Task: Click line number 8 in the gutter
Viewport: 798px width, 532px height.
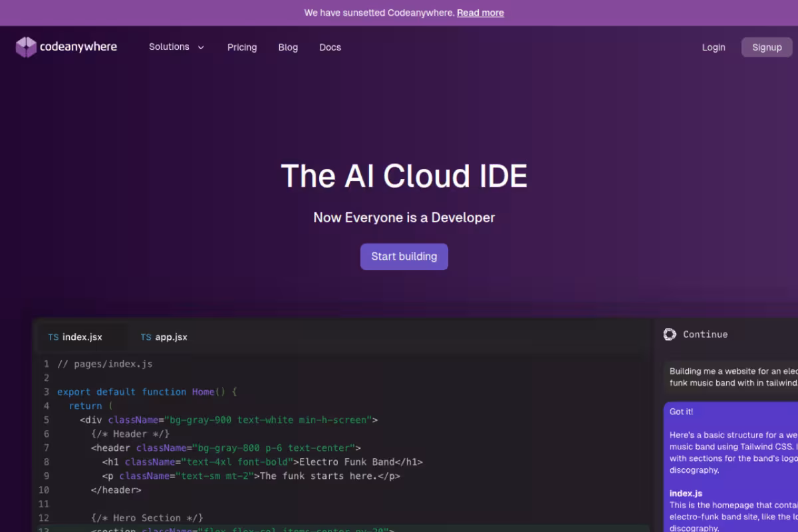Action: [47, 462]
